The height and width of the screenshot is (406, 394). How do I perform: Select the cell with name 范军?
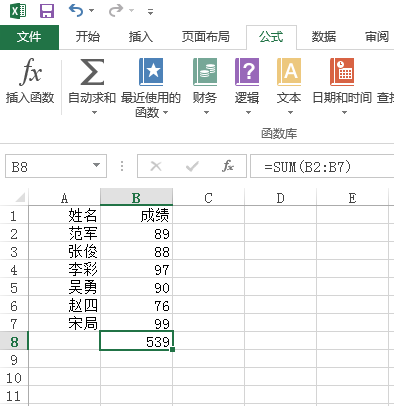pyautogui.click(x=65, y=233)
